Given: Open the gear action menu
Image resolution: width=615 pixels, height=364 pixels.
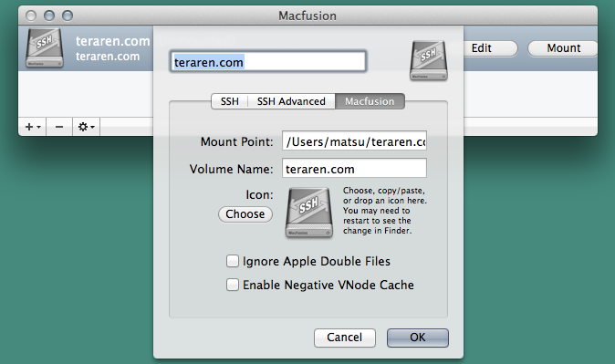Looking at the screenshot, I should click(x=87, y=127).
